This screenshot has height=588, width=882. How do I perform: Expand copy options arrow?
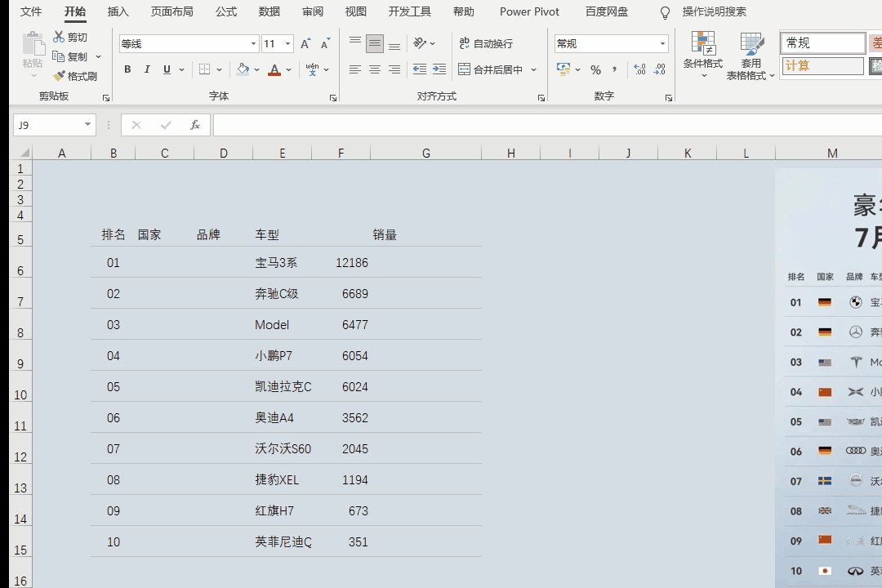[x=99, y=57]
